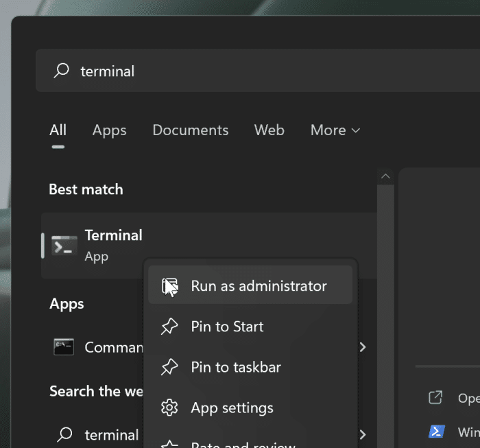480x448 pixels.
Task: Switch to the Documents filter tab
Action: tap(190, 130)
